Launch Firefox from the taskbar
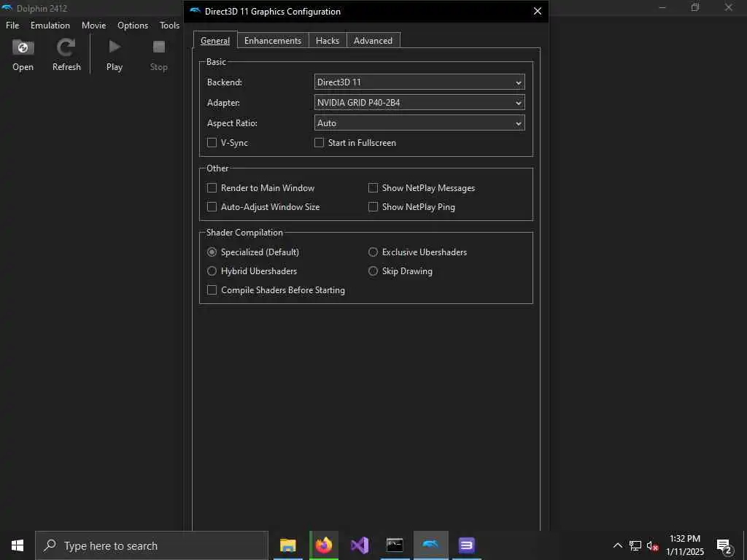 coord(324,545)
